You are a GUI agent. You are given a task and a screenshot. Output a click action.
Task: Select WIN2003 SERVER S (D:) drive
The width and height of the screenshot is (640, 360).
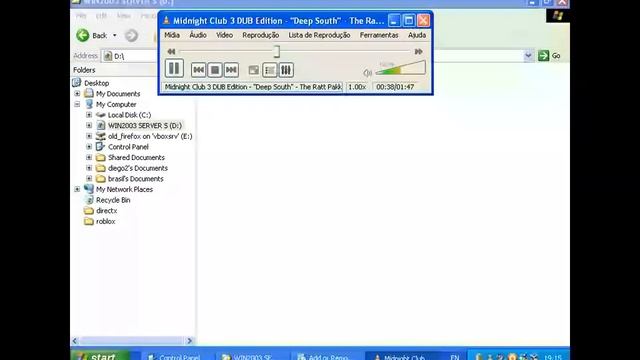(145, 125)
